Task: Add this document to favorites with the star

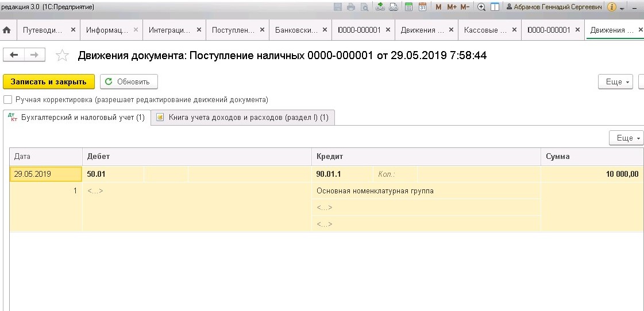Action: pos(61,56)
